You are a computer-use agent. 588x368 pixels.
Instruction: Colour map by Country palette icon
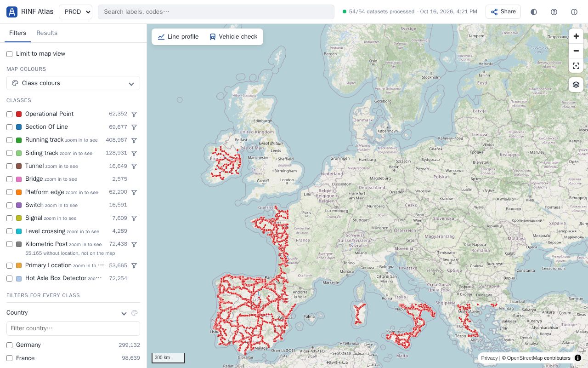pyautogui.click(x=135, y=313)
